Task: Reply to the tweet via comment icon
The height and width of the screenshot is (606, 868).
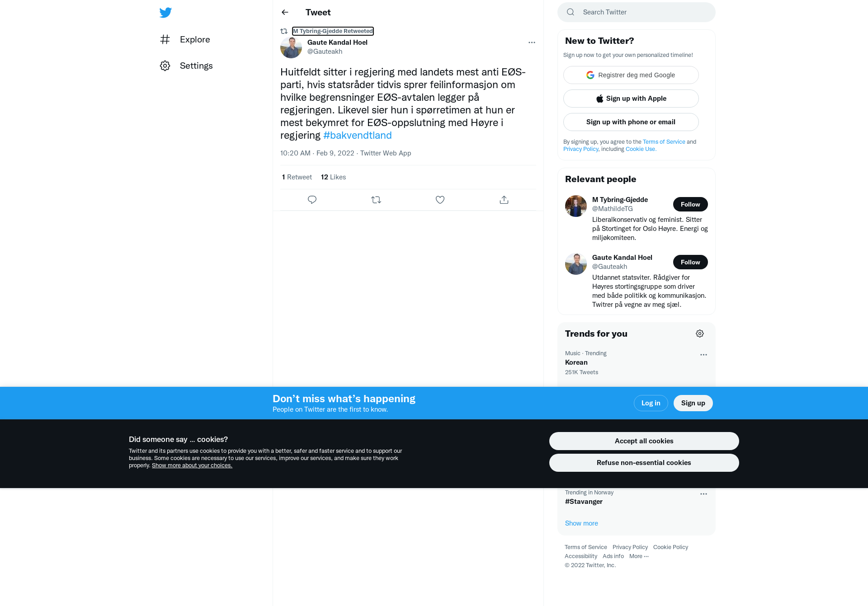Action: tap(312, 200)
